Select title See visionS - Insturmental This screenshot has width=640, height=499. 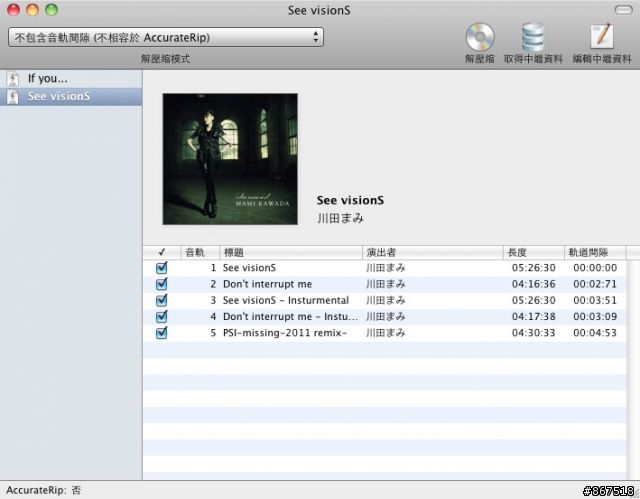[286, 301]
